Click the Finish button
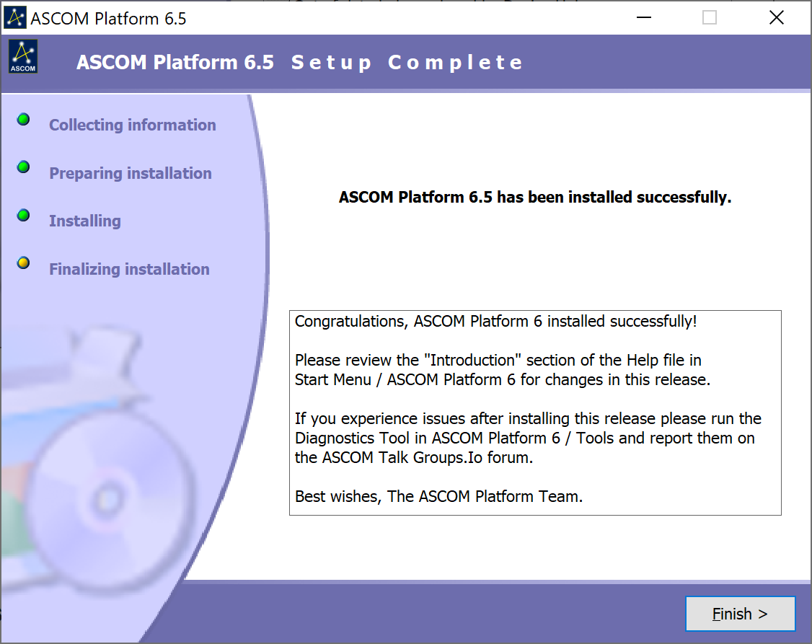 tap(740, 614)
